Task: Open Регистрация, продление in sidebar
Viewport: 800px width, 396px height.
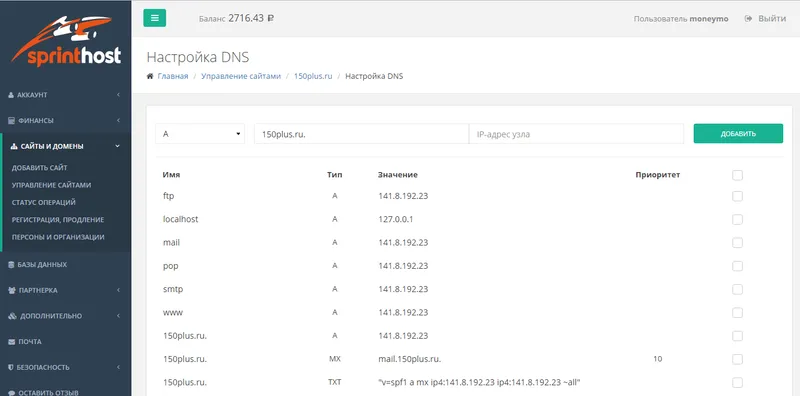Action: [58, 220]
